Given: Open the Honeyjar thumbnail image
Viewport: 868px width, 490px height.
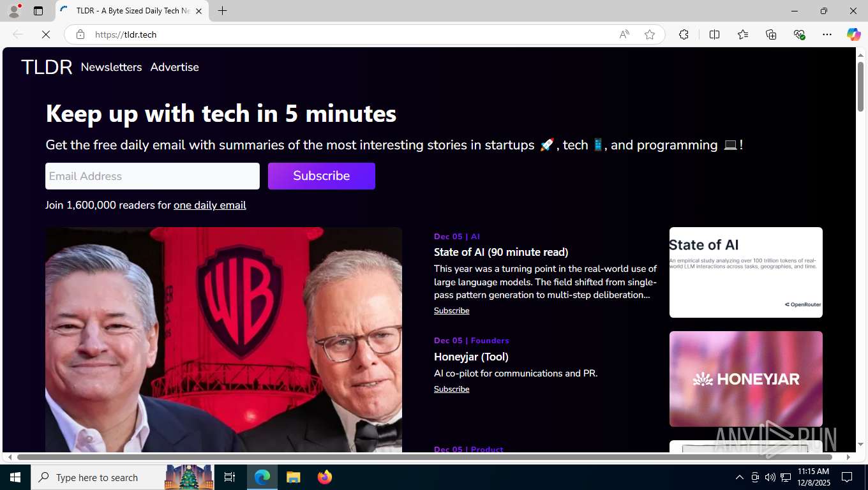Looking at the screenshot, I should [746, 379].
